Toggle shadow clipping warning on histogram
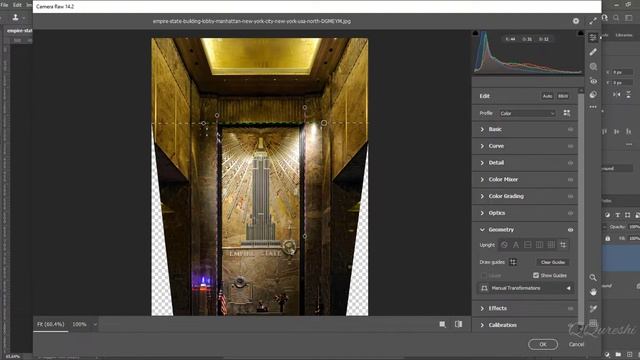The image size is (640, 360). [x=476, y=33]
